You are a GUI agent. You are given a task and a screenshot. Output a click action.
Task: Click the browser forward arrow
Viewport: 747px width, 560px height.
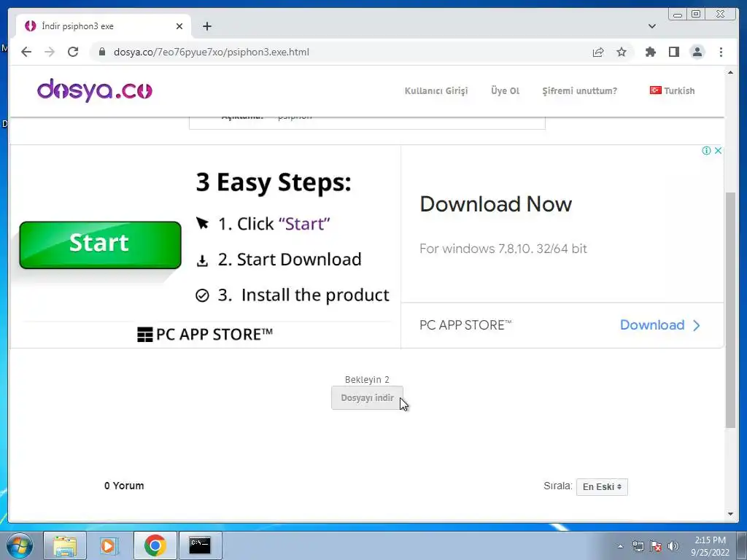tap(50, 52)
